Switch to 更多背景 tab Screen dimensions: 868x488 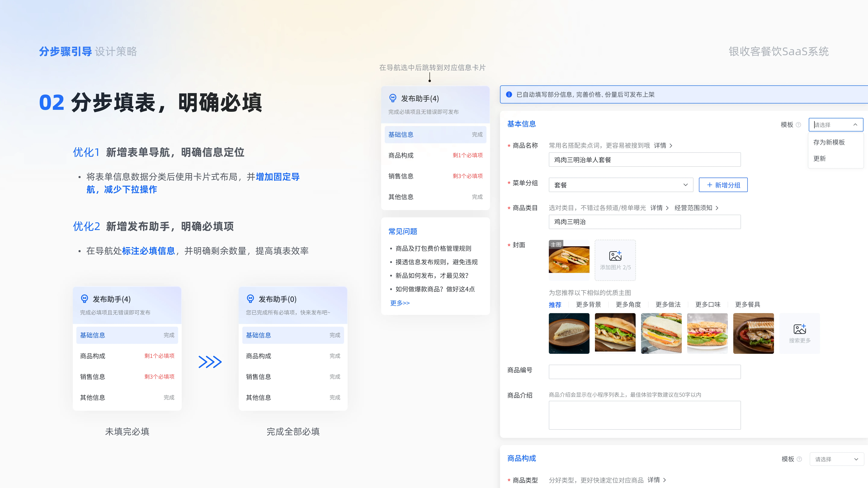[588, 304]
